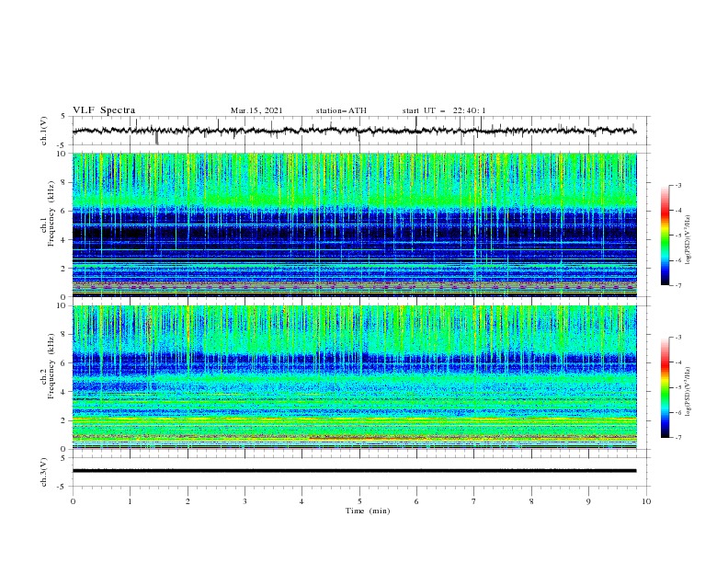Screen dimensions: 728x563
Task: Click the time axis tick label "3"
Action: 245,501
